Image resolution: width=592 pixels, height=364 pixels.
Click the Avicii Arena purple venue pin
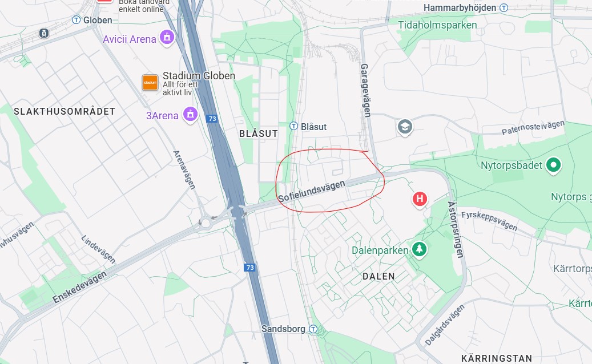click(x=167, y=38)
